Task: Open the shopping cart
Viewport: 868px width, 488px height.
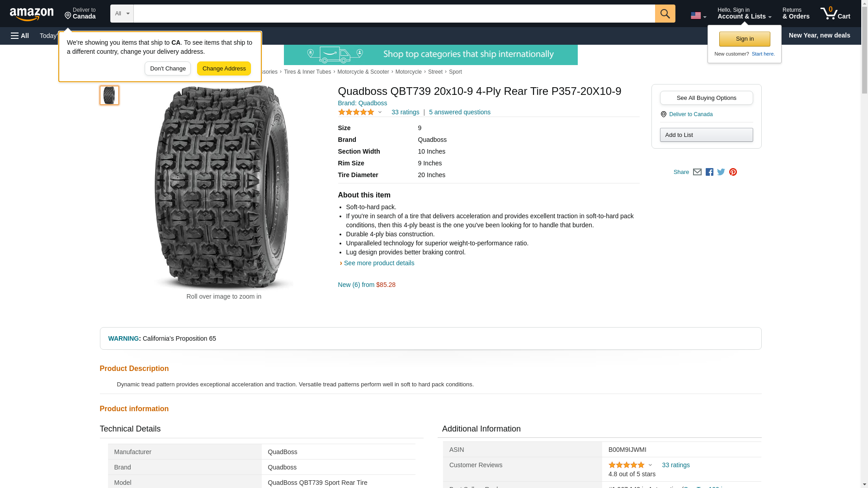Action: 835,14
